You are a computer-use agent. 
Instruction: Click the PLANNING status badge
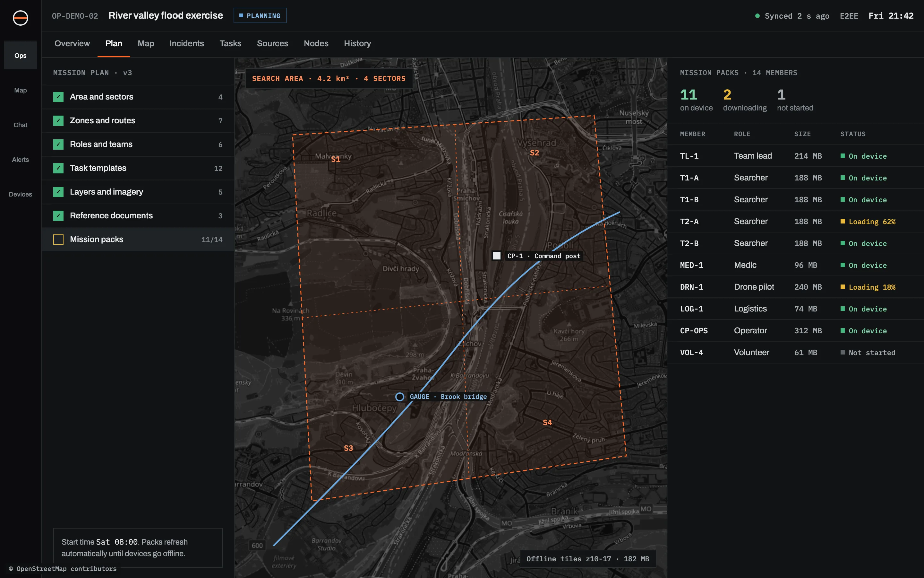[260, 16]
